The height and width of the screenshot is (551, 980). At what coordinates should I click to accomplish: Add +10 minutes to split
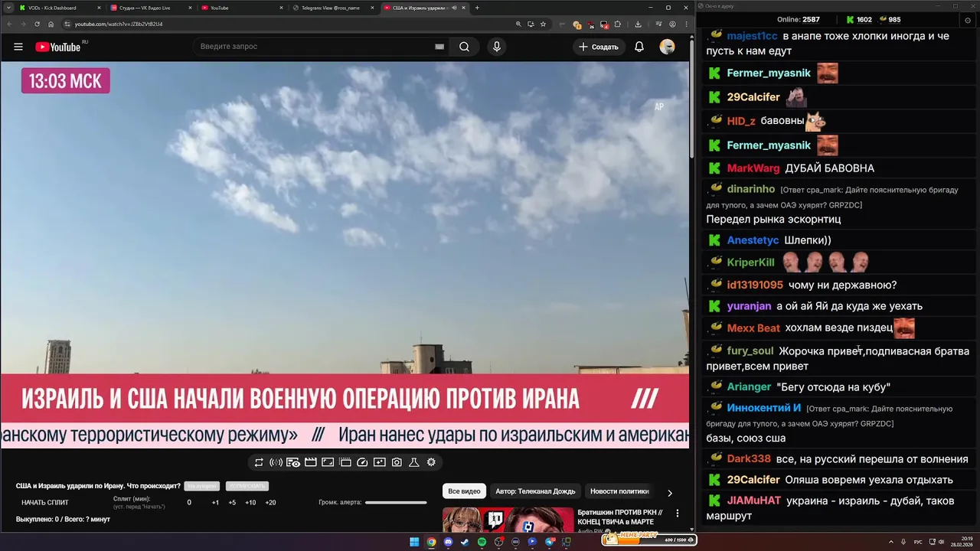click(x=250, y=503)
